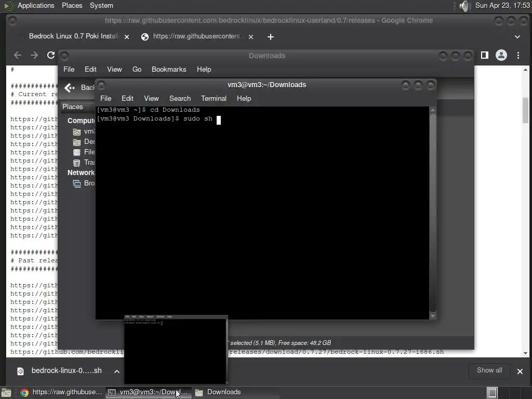
Task: Click the Chrome page scrollbar up arrow
Action: [526, 70]
